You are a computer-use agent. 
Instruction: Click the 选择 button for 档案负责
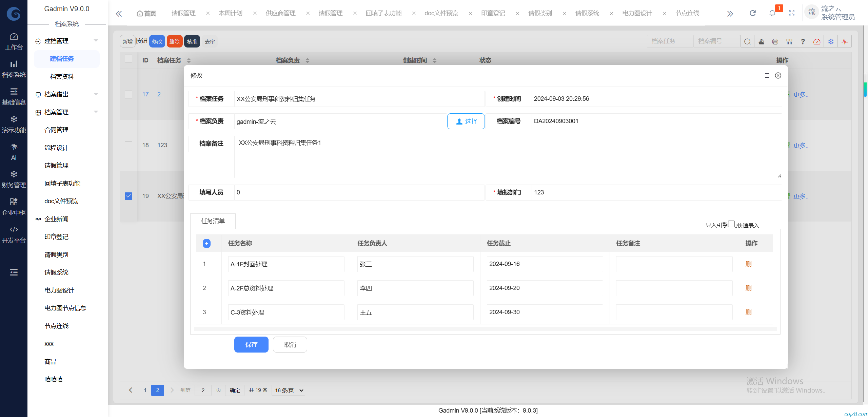466,121
